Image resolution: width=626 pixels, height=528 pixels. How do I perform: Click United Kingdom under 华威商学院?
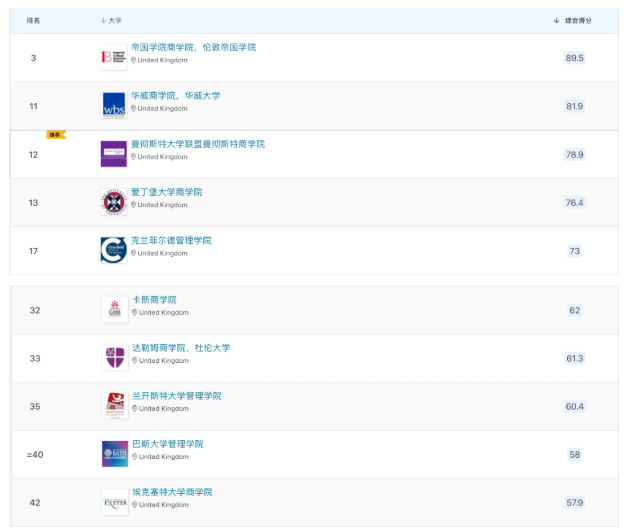click(162, 108)
